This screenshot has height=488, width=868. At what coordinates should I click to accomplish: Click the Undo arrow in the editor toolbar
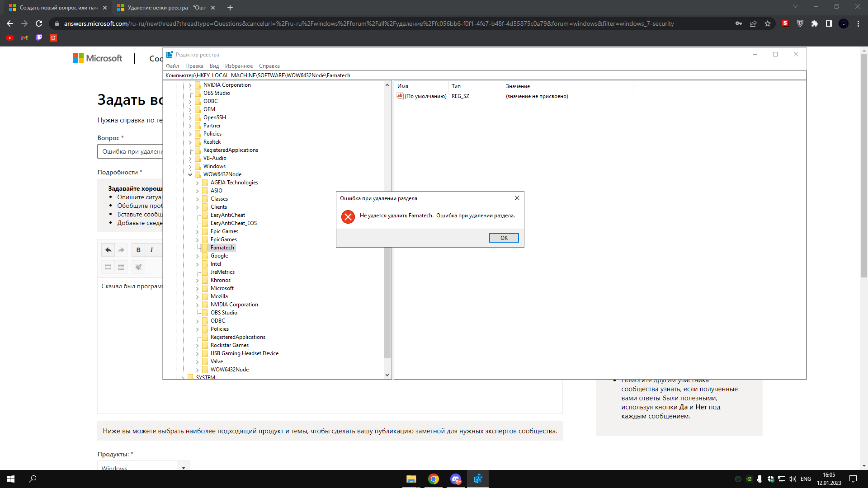(108, 250)
